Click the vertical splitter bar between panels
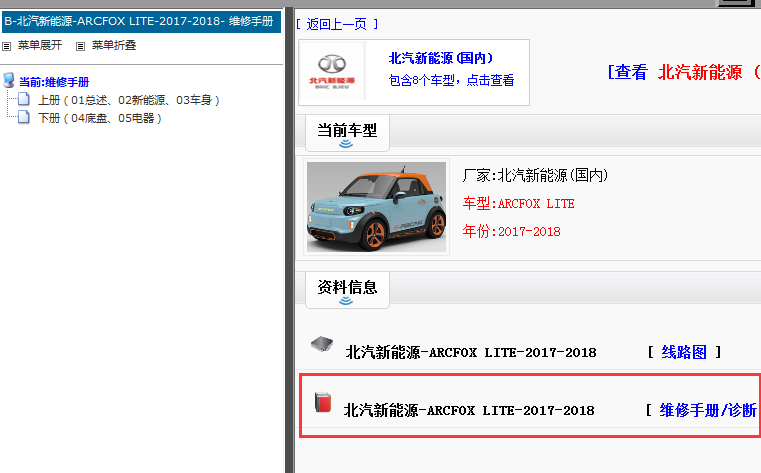 [289, 240]
